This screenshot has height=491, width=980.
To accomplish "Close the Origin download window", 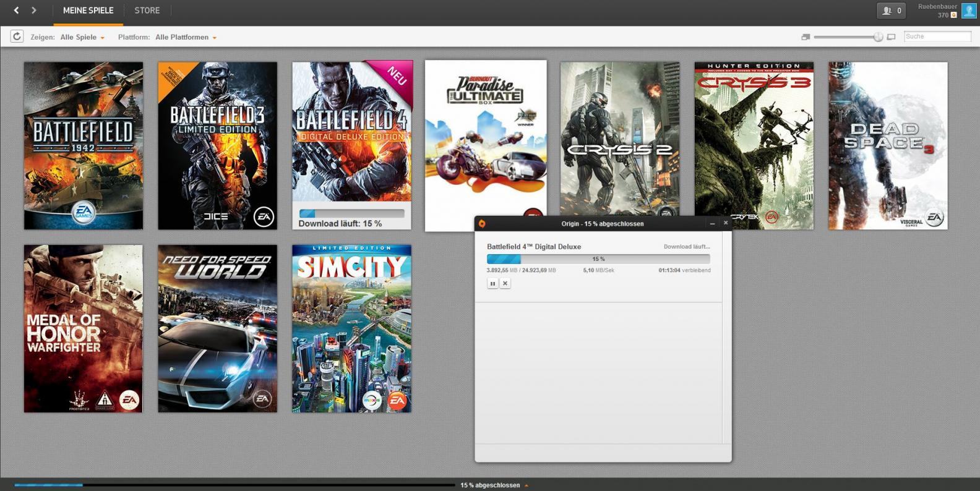I will tap(726, 223).
